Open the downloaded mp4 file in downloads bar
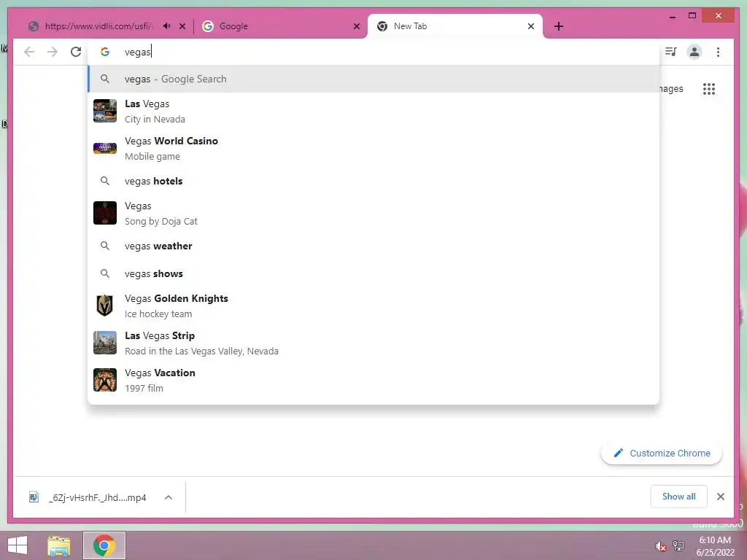The width and height of the screenshot is (747, 560). click(x=88, y=497)
